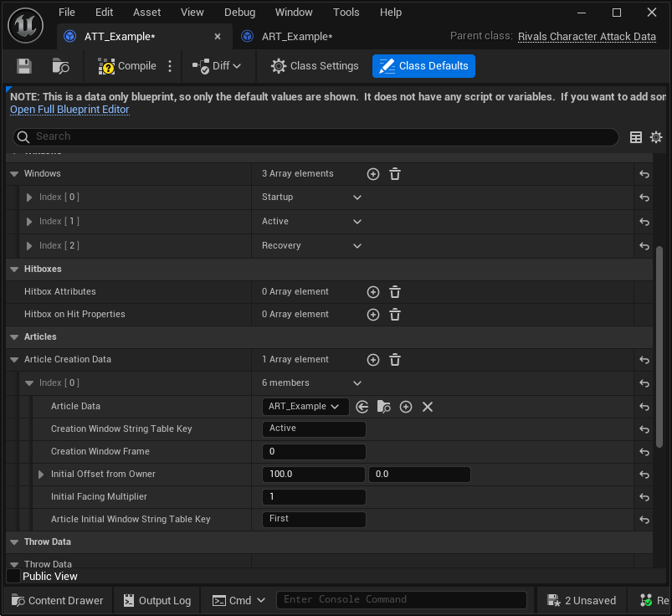Clear the Article Data reference
The image size is (672, 616).
click(428, 407)
